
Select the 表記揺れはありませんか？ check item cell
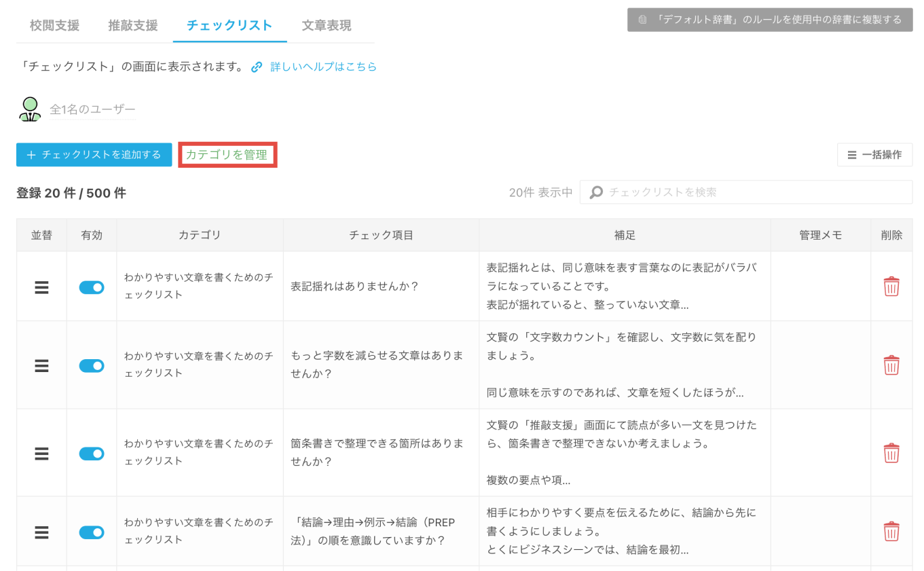381,287
